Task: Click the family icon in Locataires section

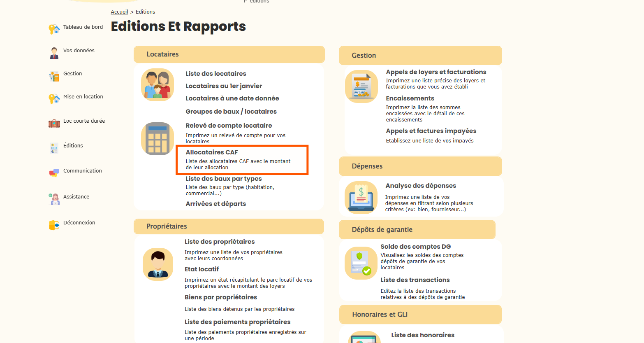Action: pyautogui.click(x=158, y=85)
